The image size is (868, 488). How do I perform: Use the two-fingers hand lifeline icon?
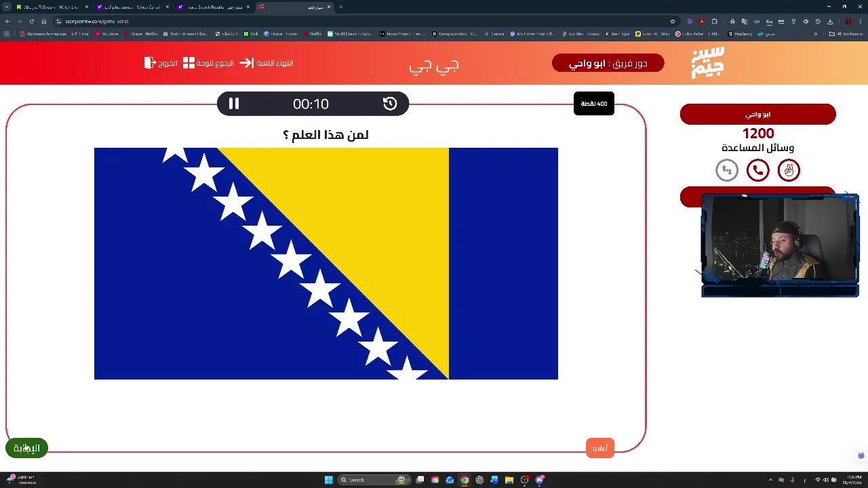pos(789,170)
